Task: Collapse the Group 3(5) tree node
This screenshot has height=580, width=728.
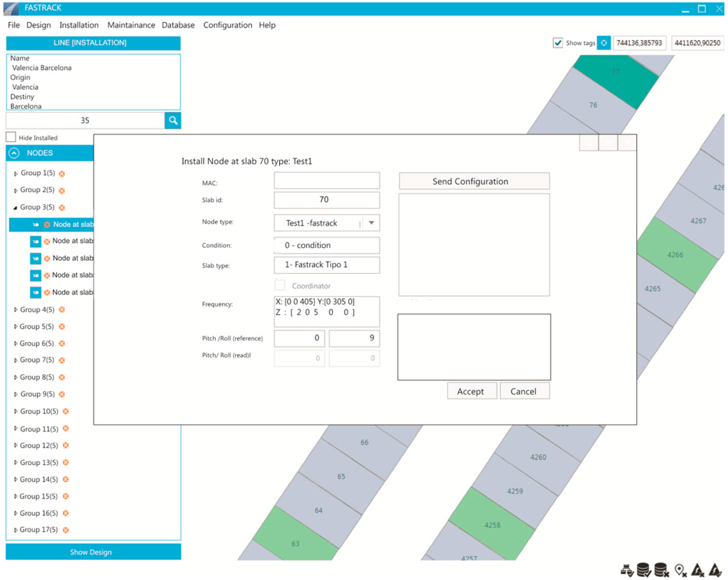Action: tap(15, 208)
